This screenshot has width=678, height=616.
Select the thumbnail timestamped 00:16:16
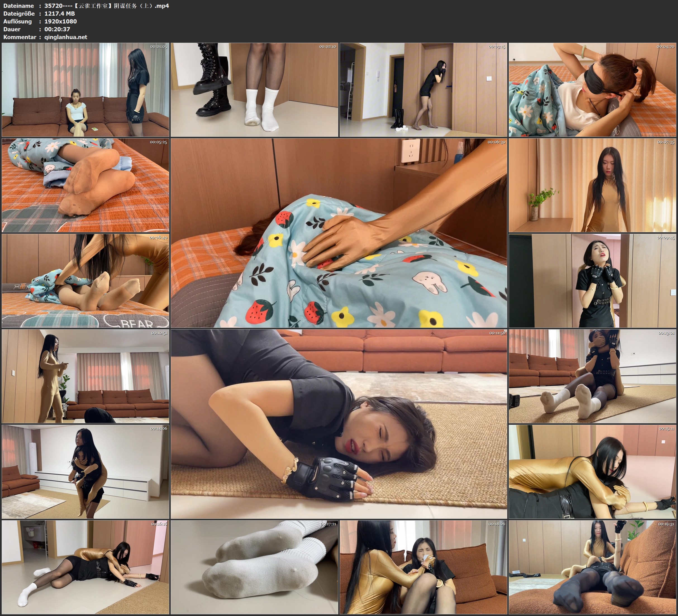(x=85, y=567)
